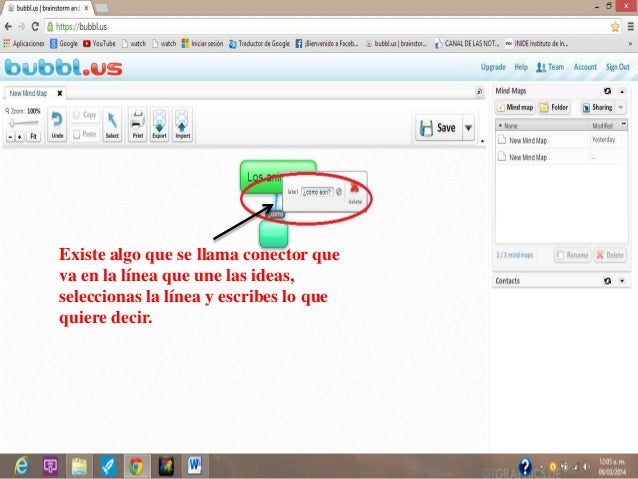Collapse the toolbar with small arrow
The image size is (638, 479).
[x=483, y=141]
